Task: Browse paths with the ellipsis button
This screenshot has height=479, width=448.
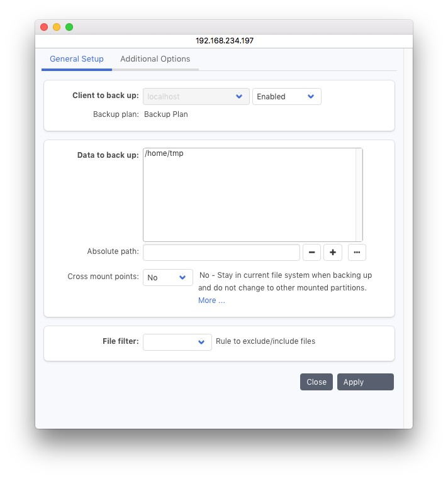Action: click(x=357, y=252)
